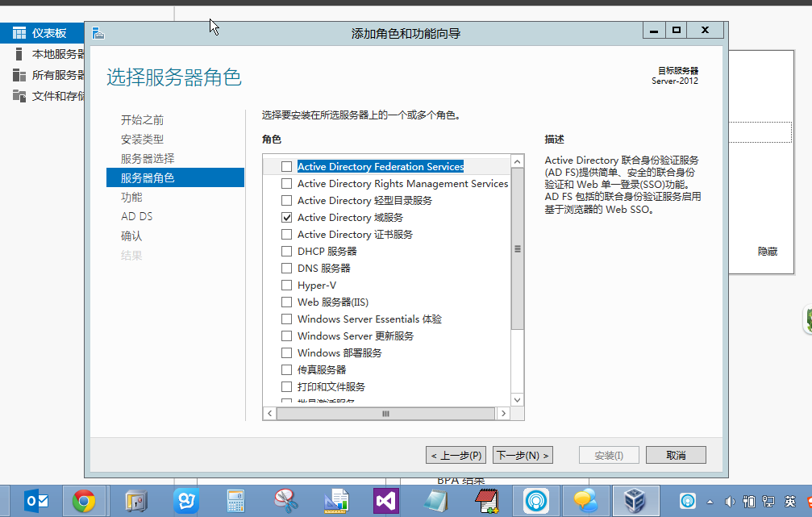Viewport: 812px width, 517px height.
Task: Enable the DHCP 服务器 role checkbox
Action: (286, 252)
